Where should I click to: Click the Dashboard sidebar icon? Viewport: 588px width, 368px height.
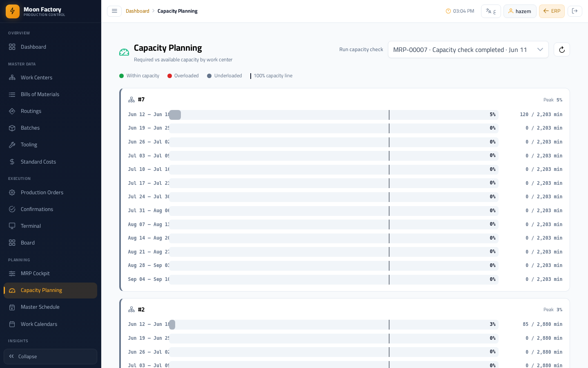click(12, 47)
